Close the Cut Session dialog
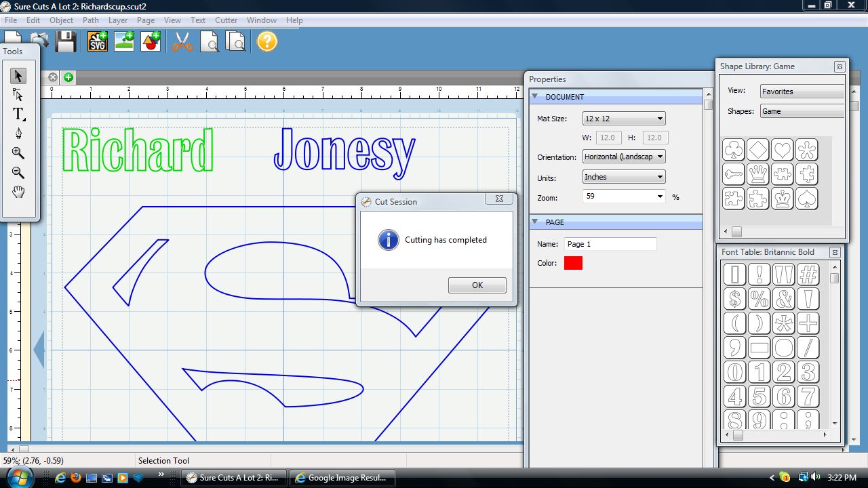Viewport: 868px width, 488px height. [x=499, y=199]
